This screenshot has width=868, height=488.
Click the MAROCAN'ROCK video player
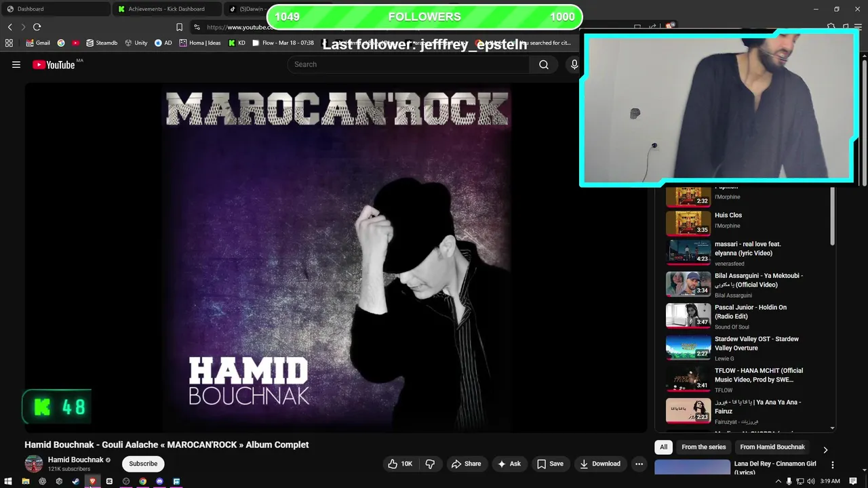[336, 257]
